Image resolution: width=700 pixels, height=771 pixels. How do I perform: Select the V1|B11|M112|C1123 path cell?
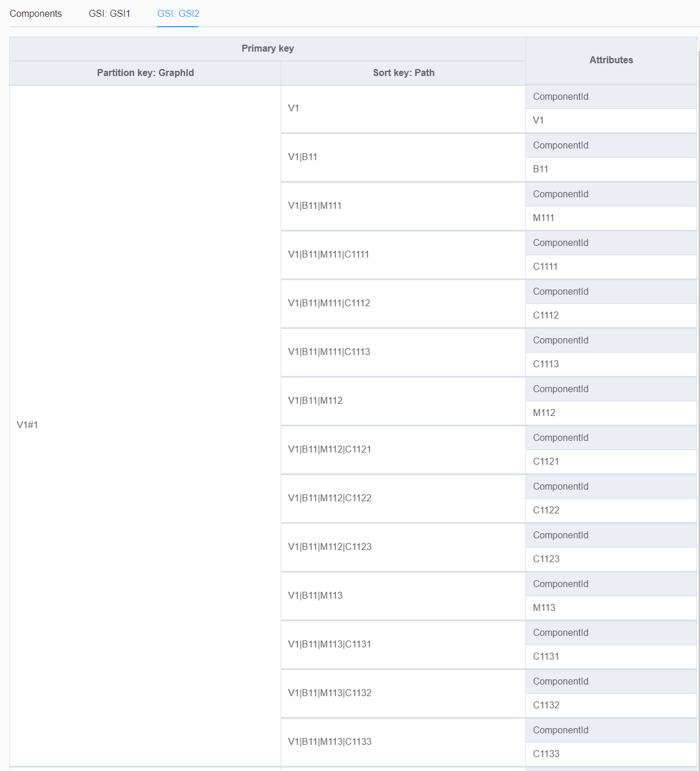coord(329,546)
